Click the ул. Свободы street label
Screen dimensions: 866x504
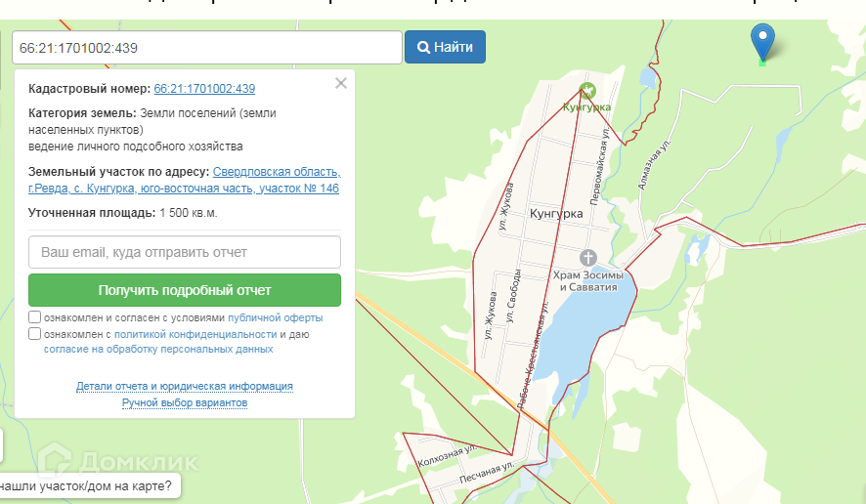pos(513,295)
